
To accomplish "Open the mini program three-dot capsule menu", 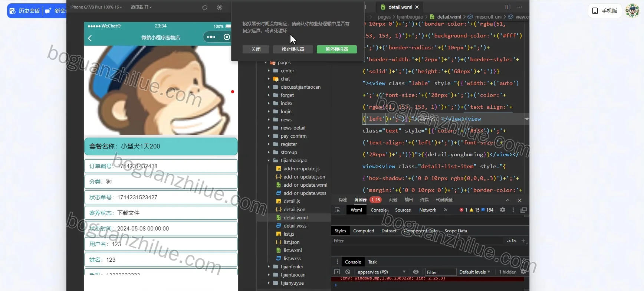I will click(x=211, y=37).
